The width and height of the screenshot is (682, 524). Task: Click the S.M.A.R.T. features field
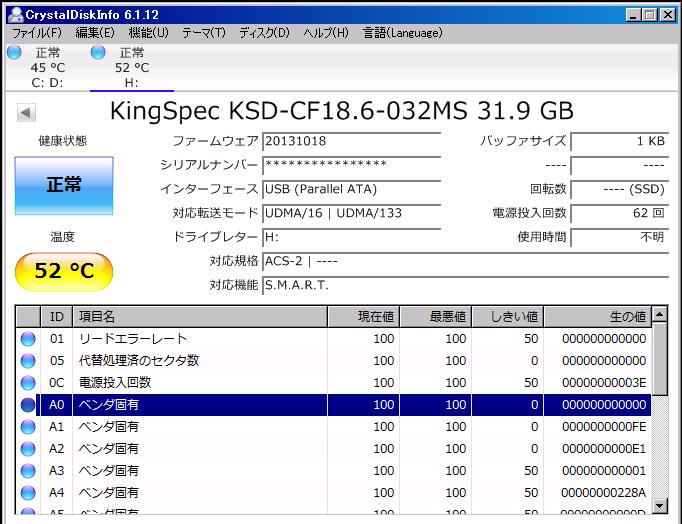[x=465, y=285]
